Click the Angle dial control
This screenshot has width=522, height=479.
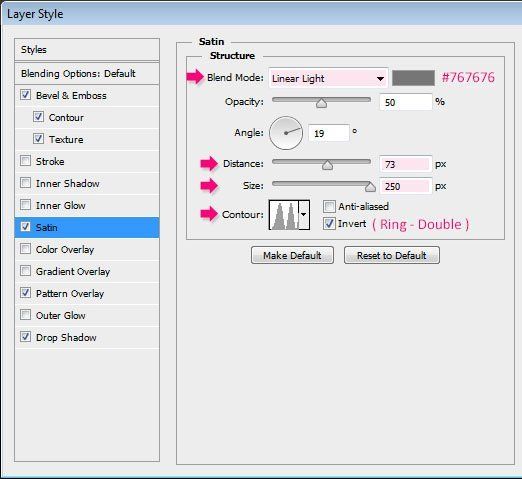[x=286, y=133]
